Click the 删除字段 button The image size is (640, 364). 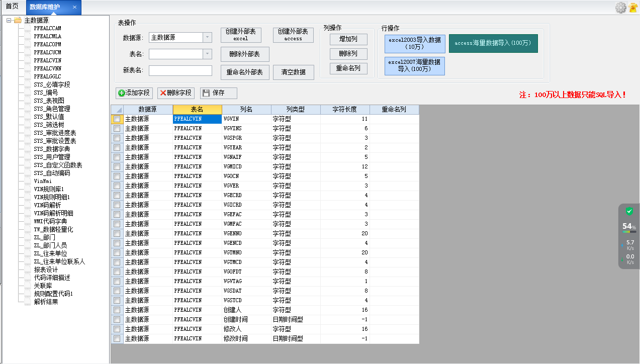pyautogui.click(x=175, y=93)
